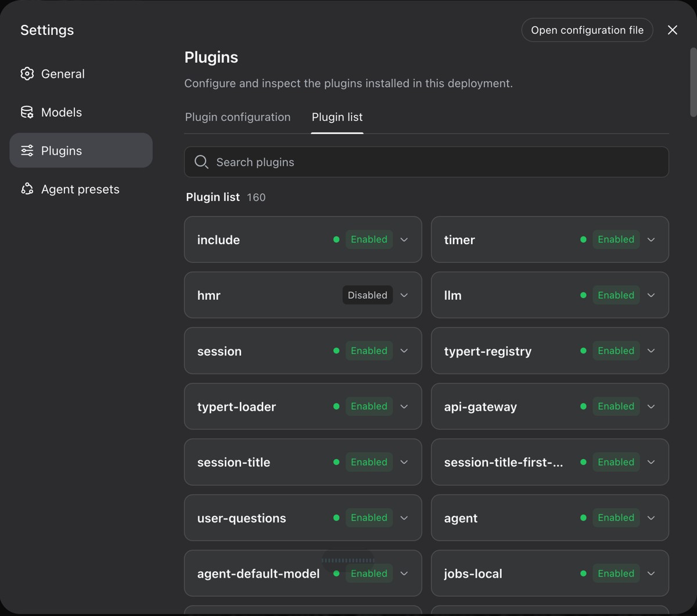Expand the user-questions plugin chevron
This screenshot has height=616, width=697.
404,518
